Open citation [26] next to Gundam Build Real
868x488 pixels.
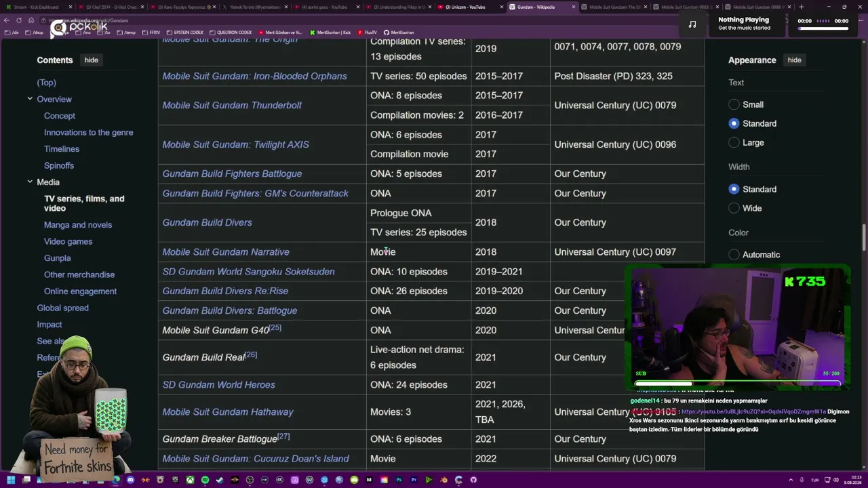(251, 354)
